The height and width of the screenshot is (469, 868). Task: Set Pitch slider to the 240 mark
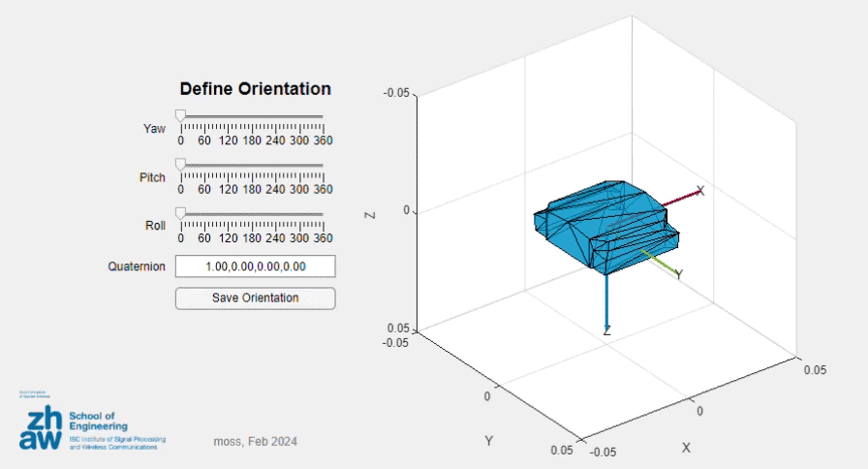[x=275, y=166]
